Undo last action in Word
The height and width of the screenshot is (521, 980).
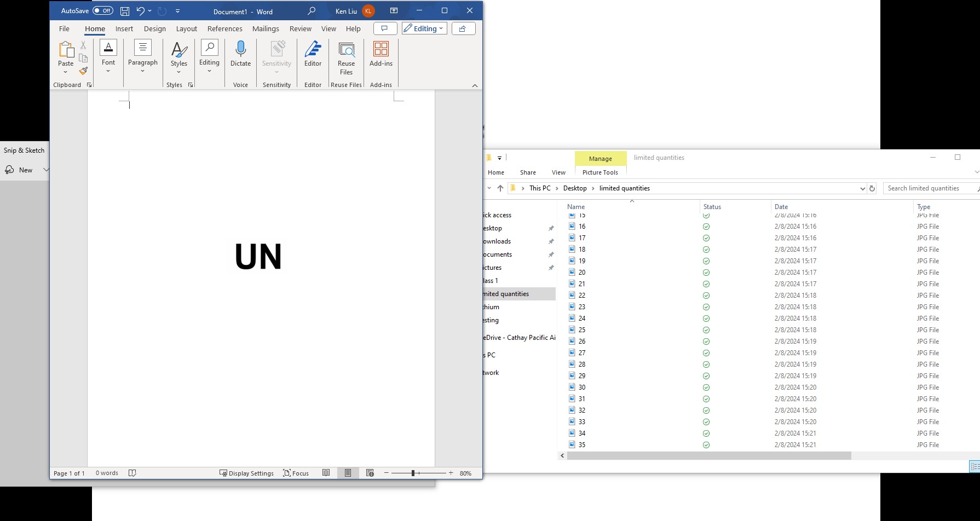[x=141, y=11]
